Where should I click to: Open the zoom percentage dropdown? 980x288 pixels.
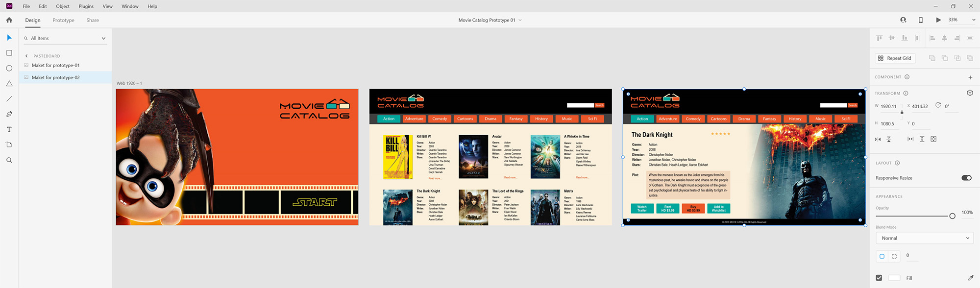973,20
